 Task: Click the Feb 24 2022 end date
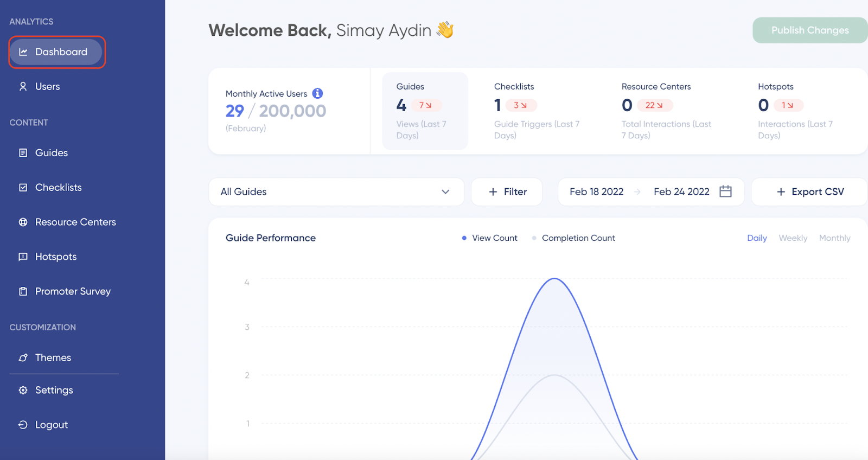click(x=681, y=192)
